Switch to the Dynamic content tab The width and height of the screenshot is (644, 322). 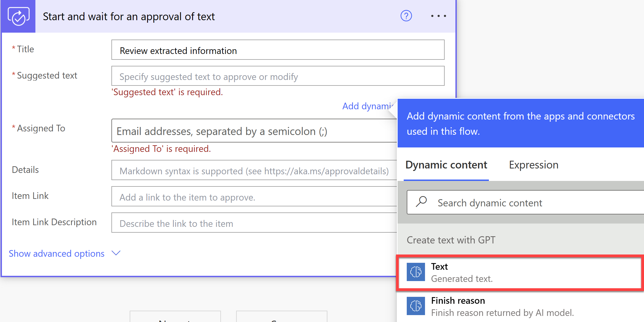[446, 165]
